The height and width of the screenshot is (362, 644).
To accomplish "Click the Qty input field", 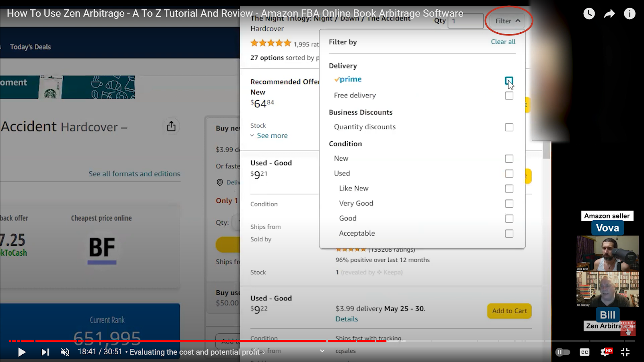I will tap(466, 21).
